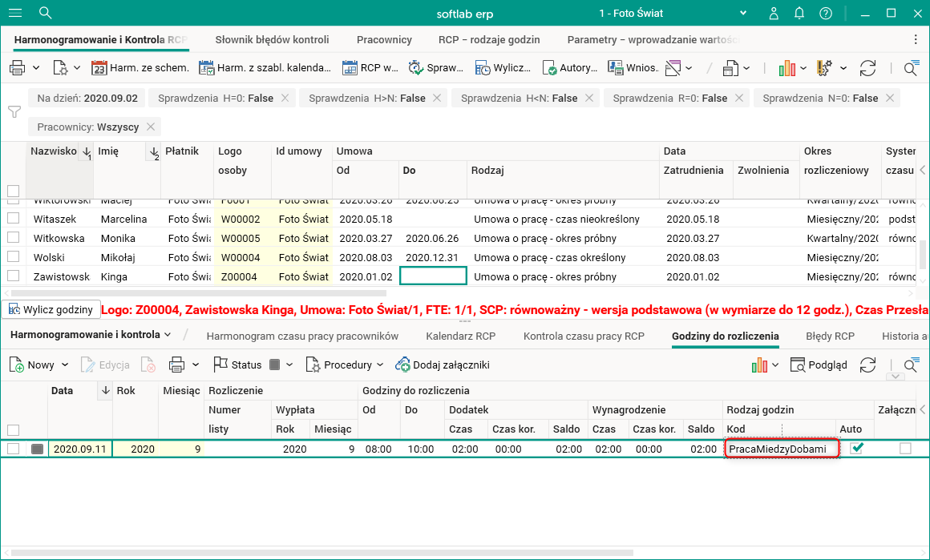Remove the Pracownicy: Wszyscy filter chip
This screenshot has height=560, width=930.
(x=150, y=127)
